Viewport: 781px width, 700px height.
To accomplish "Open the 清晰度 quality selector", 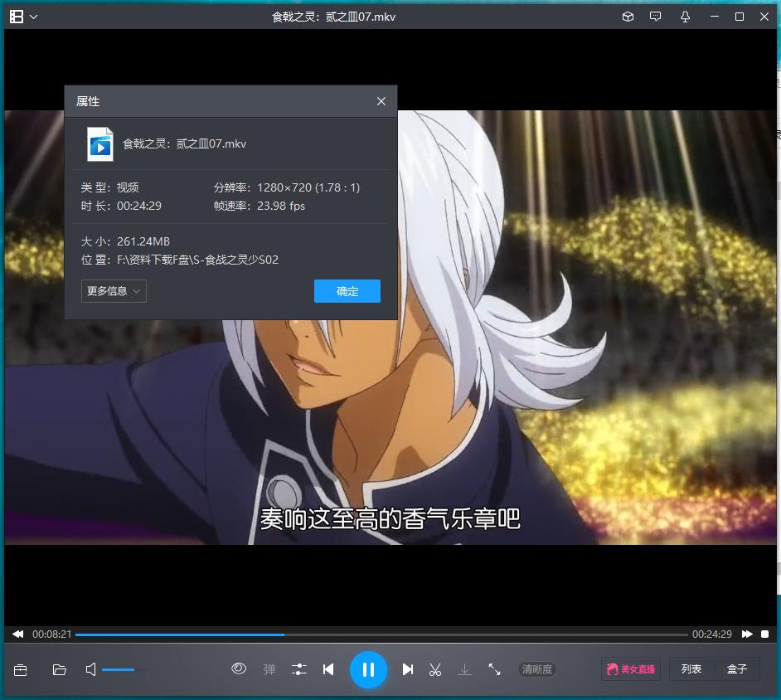I will tap(537, 669).
